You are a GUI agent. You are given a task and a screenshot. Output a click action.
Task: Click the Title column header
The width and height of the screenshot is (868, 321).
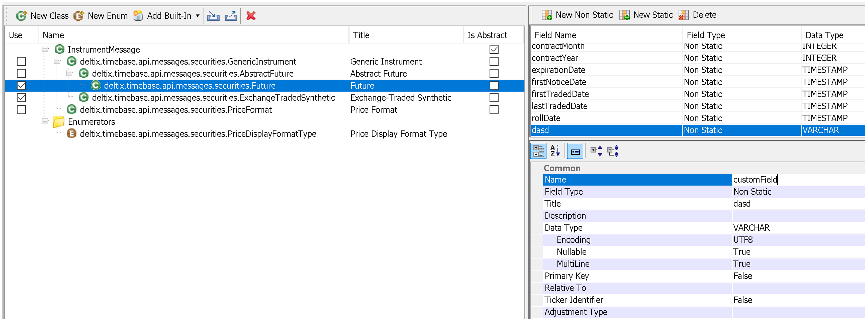click(406, 35)
